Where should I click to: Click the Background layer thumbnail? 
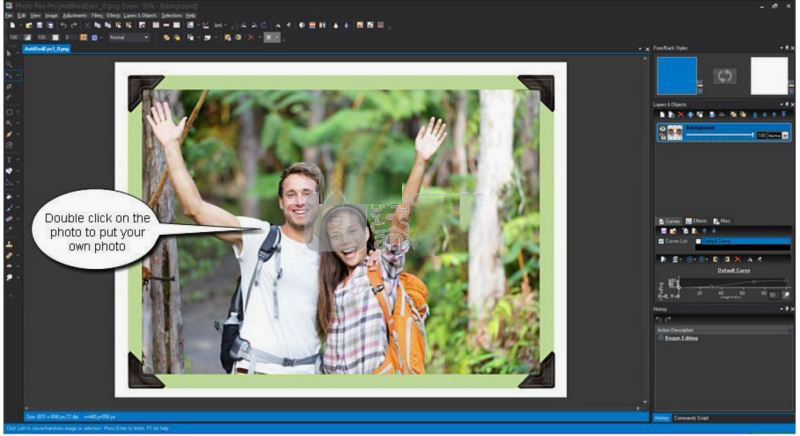coord(675,133)
